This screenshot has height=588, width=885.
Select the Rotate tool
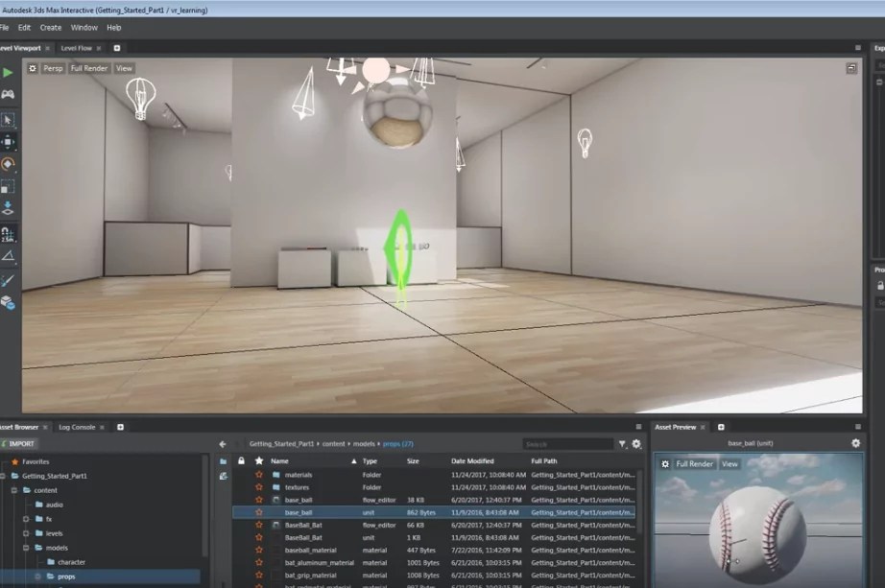[10, 165]
